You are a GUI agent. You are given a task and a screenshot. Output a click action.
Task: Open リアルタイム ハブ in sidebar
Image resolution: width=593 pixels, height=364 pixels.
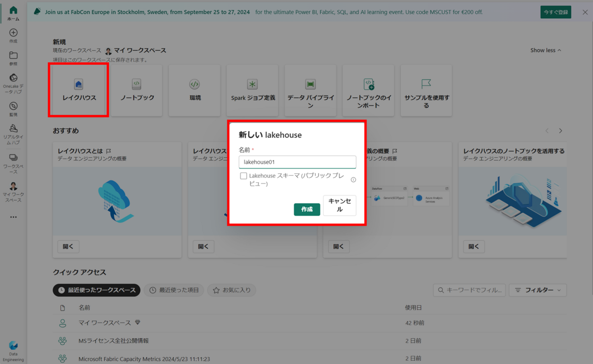coord(13,134)
